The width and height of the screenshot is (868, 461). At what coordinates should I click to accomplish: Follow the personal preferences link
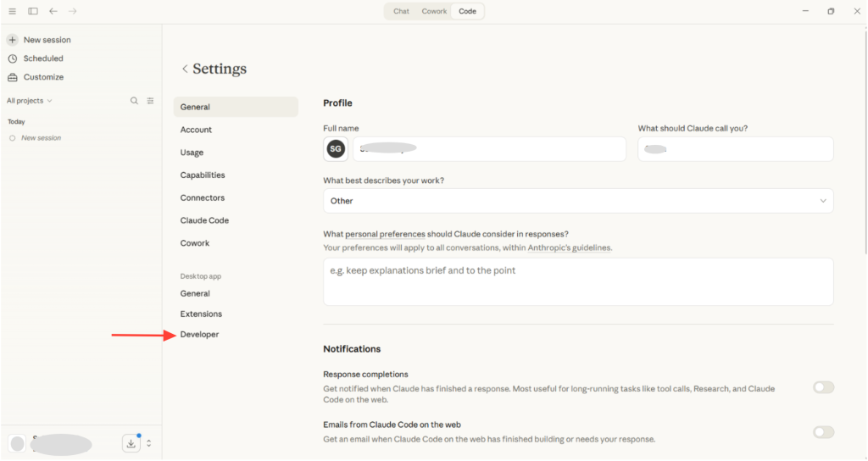pyautogui.click(x=386, y=234)
